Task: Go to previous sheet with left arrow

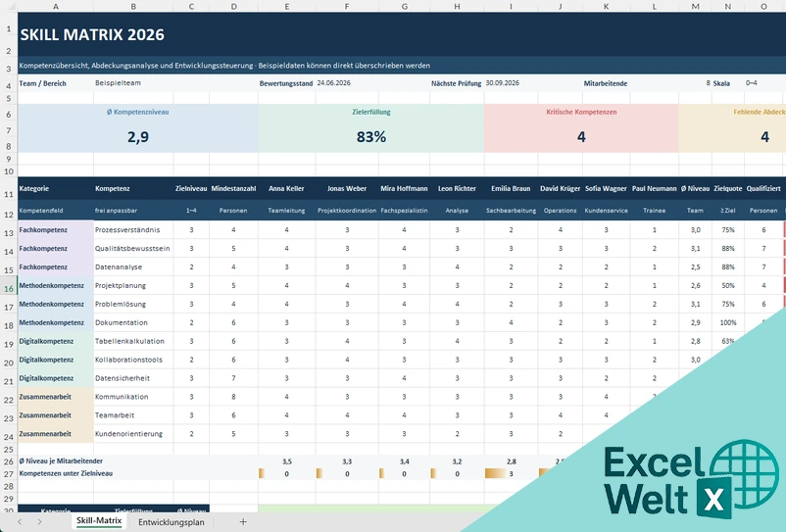Action: click(x=20, y=522)
